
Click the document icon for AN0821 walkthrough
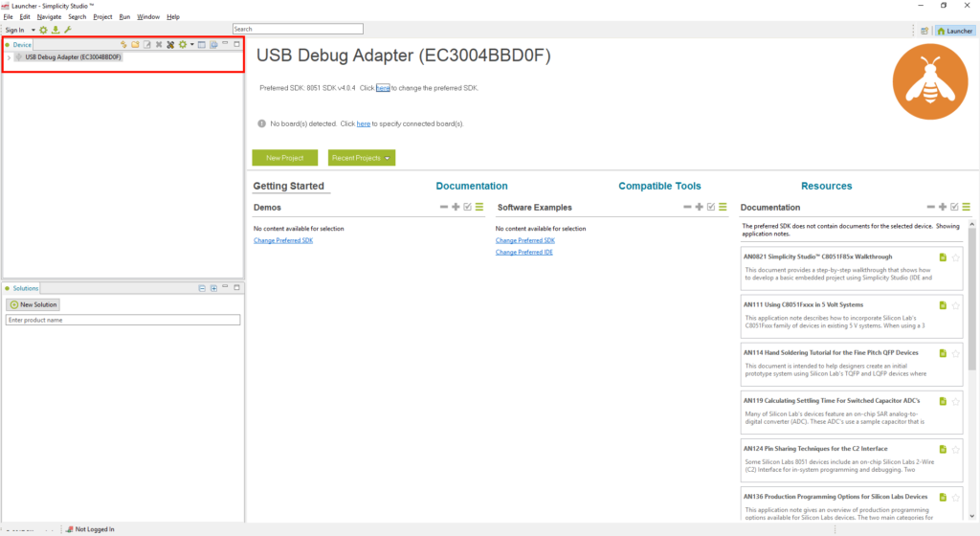pyautogui.click(x=943, y=257)
